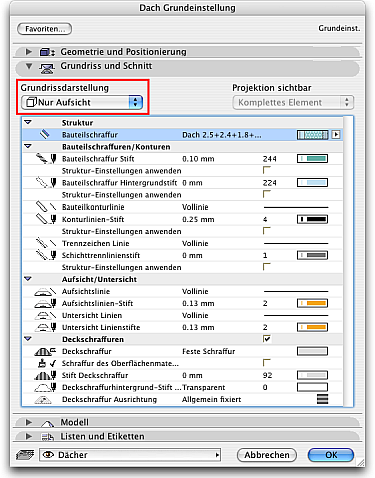Click the Bauteilschraffur Stift pen icon
This screenshot has width=375, height=478.
pos(46,159)
